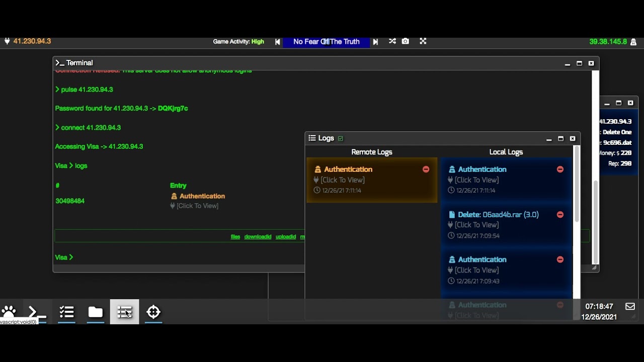Open the mail envelope icon
644x362 pixels.
coord(630,306)
